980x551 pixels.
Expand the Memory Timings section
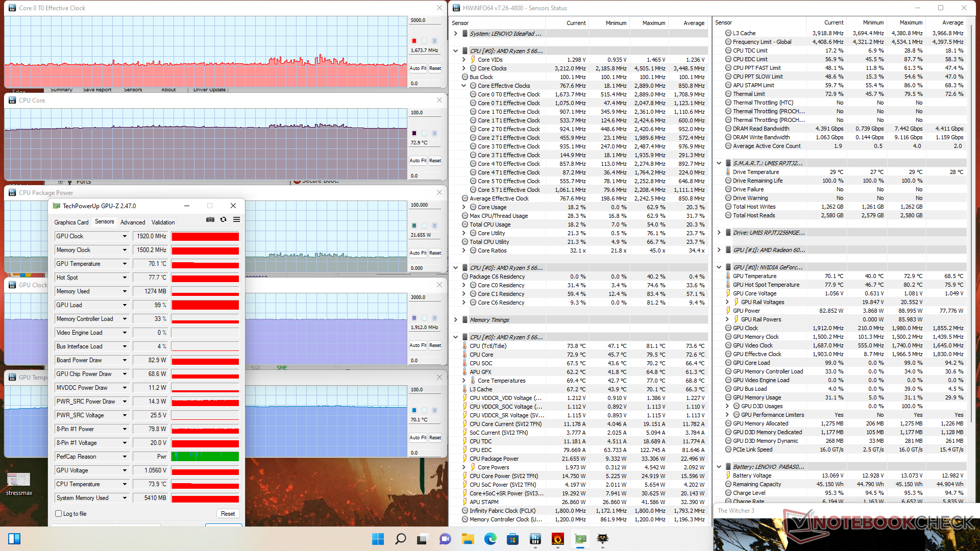(x=455, y=320)
